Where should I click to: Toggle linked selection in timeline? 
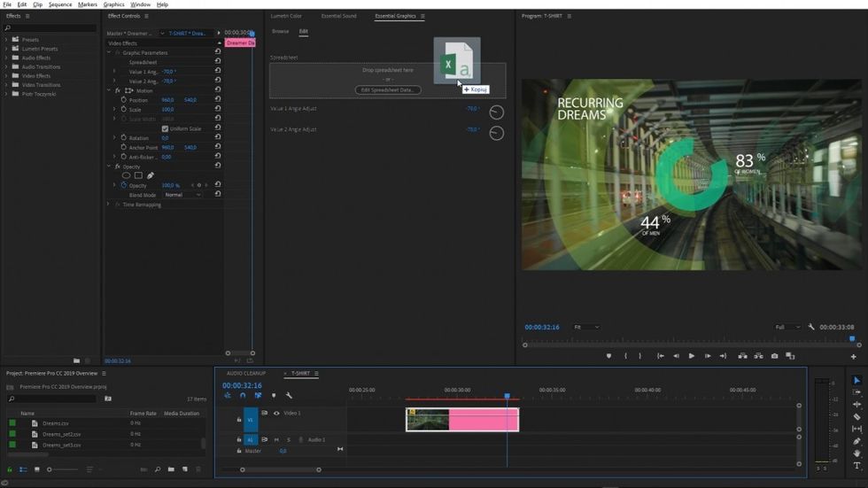click(258, 396)
